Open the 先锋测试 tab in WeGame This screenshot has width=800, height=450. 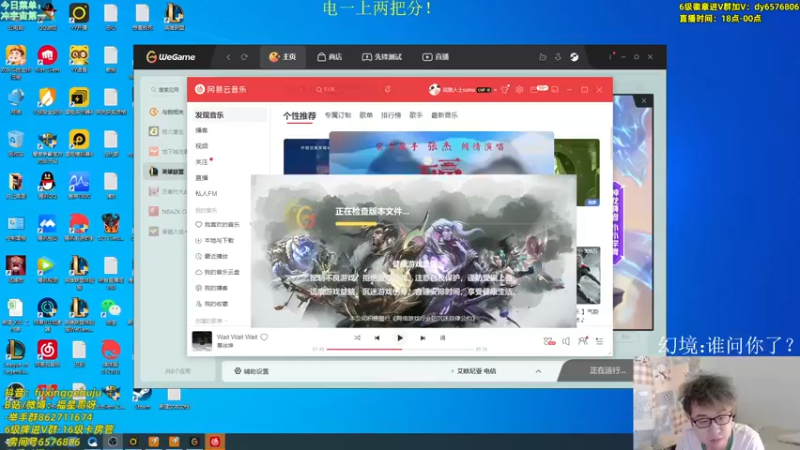coord(382,57)
